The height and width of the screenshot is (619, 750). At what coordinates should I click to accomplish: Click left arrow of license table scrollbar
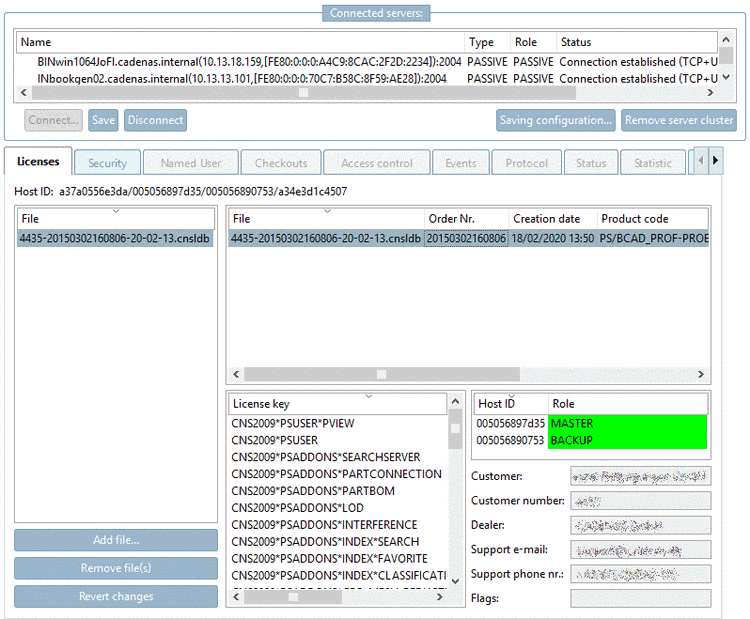236,374
